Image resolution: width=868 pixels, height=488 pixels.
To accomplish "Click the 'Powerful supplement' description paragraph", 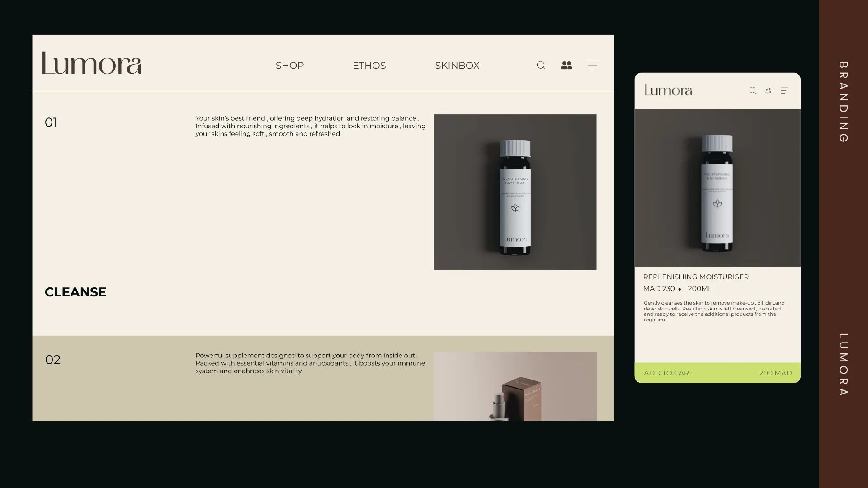I will (310, 363).
